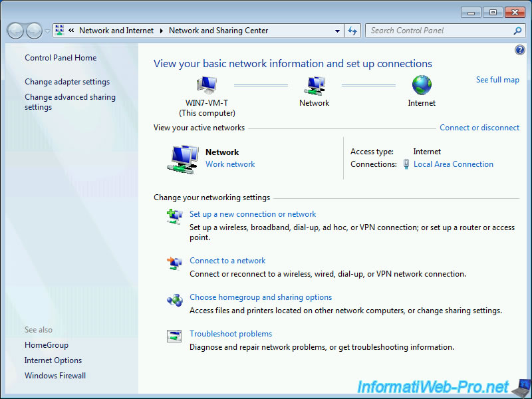Maximize the Network and Sharing Center window

tap(493, 13)
